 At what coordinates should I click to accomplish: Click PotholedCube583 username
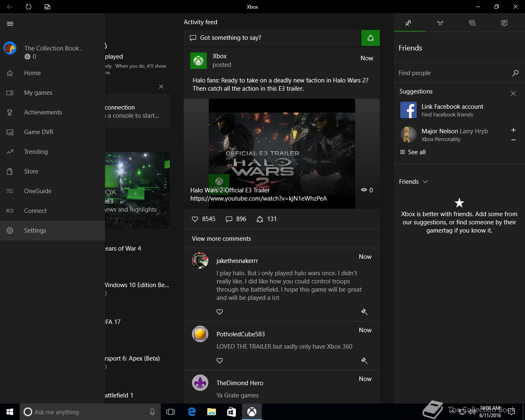(241, 334)
